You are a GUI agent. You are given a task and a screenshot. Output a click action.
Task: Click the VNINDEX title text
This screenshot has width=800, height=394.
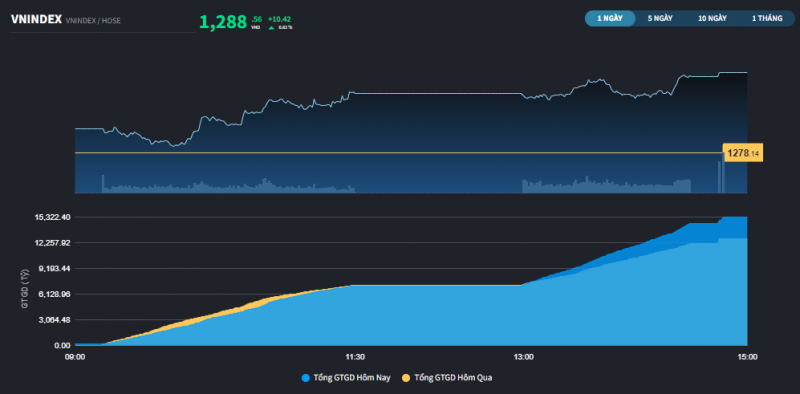(x=36, y=19)
